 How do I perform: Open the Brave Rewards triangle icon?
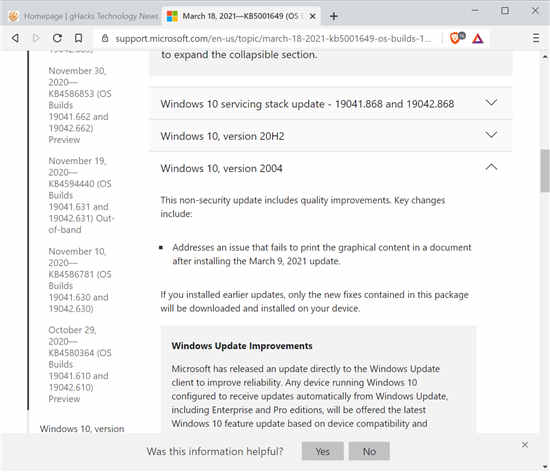(477, 38)
